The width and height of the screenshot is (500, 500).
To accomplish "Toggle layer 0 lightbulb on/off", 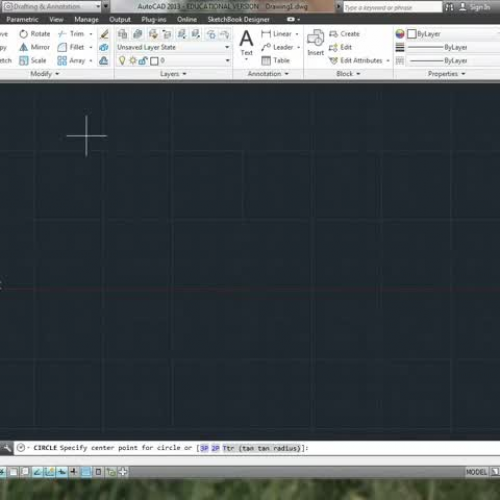I will [122, 60].
